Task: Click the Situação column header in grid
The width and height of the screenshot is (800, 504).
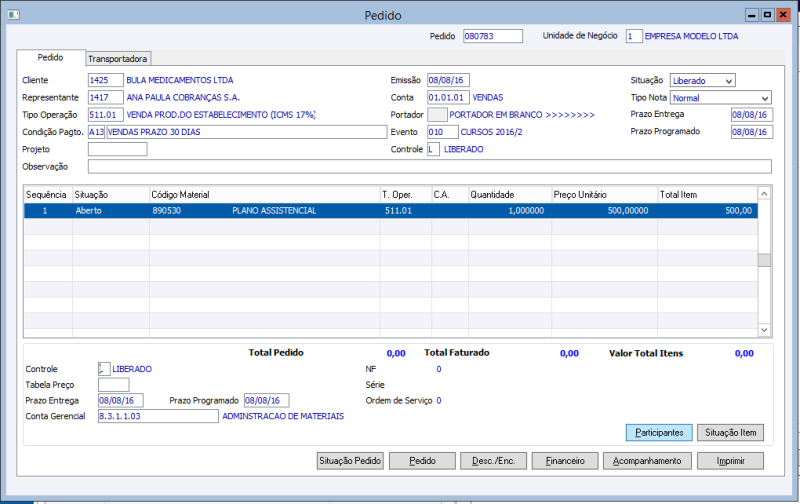Action: tap(111, 195)
